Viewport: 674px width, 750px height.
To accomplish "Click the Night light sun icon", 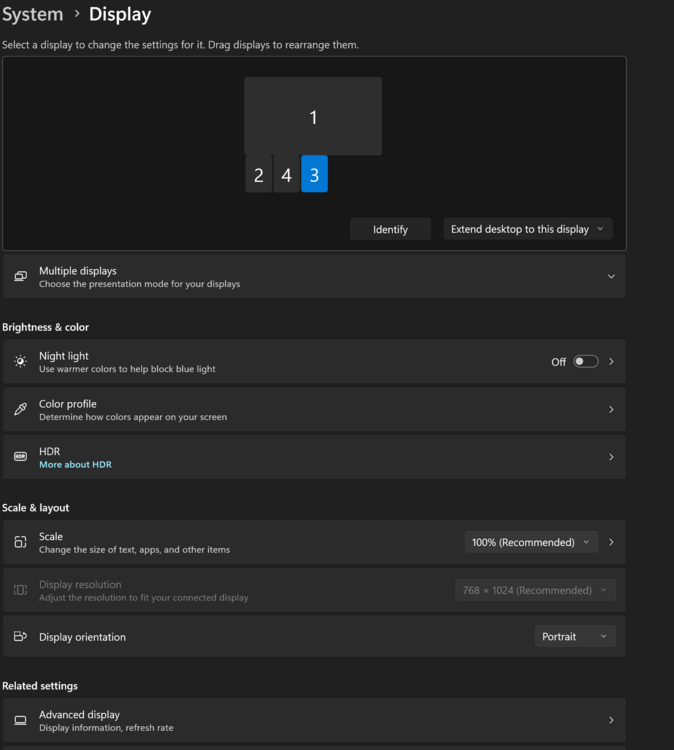I will [x=20, y=362].
